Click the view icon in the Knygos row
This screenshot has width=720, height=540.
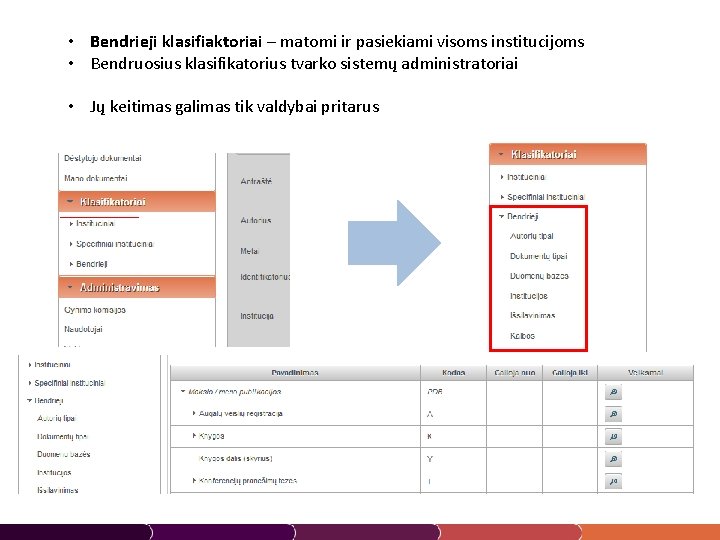613,436
